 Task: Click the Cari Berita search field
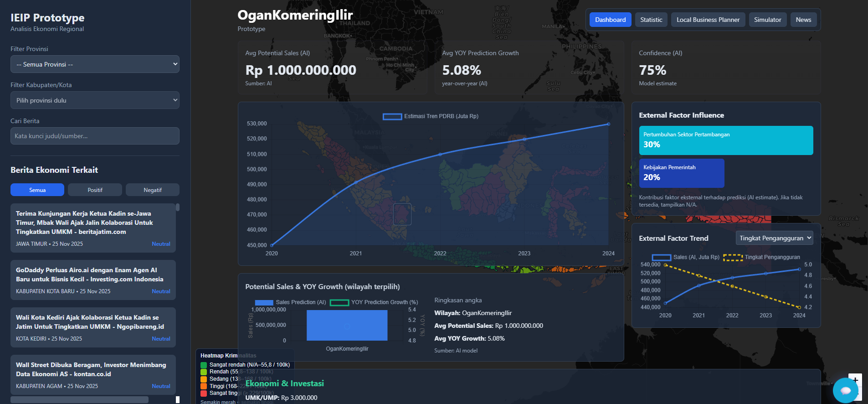(x=95, y=136)
